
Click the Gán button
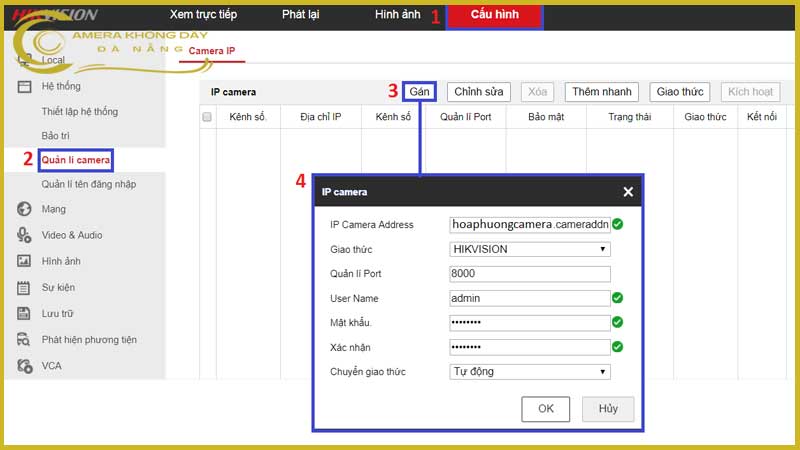tap(420, 92)
